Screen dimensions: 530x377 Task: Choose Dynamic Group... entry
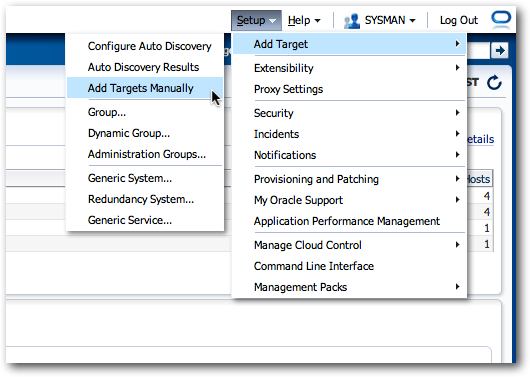click(x=145, y=133)
